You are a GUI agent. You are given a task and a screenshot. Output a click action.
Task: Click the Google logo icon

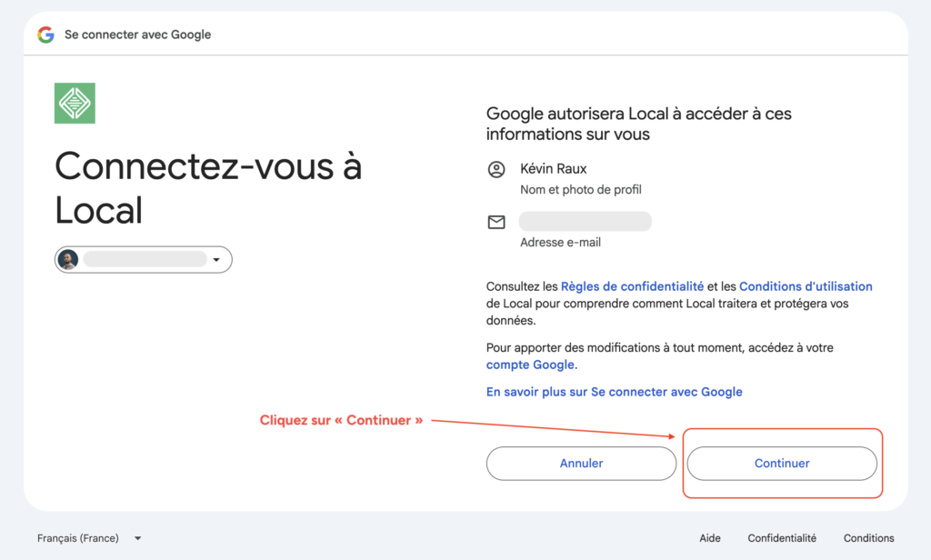tap(45, 35)
